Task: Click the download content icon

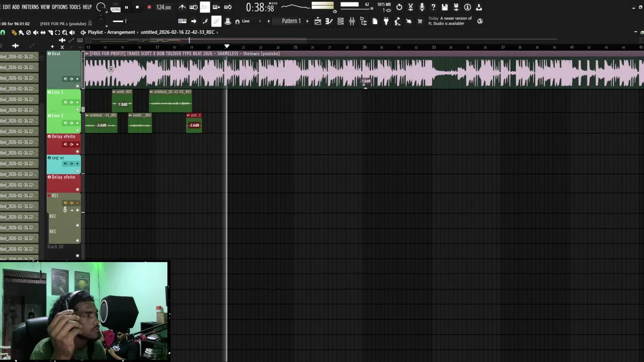Action: [478, 7]
